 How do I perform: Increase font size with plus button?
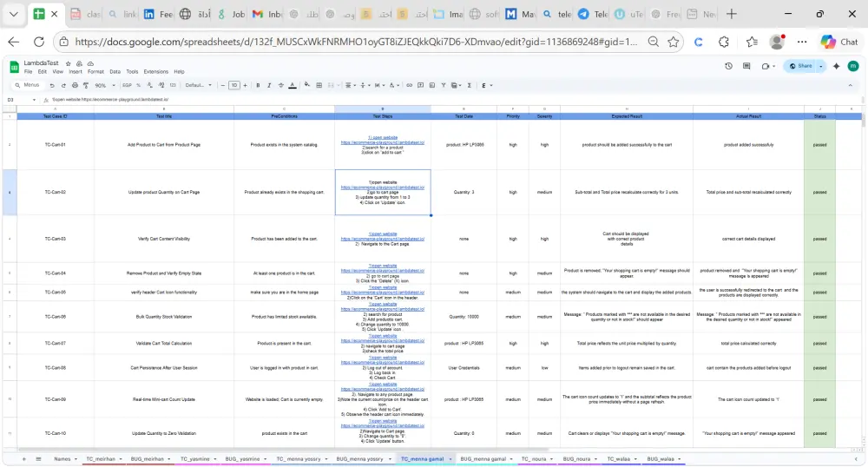246,85
